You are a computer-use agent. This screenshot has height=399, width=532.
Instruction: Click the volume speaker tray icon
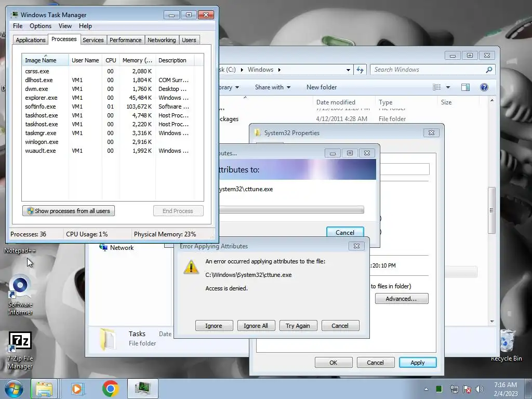(479, 389)
